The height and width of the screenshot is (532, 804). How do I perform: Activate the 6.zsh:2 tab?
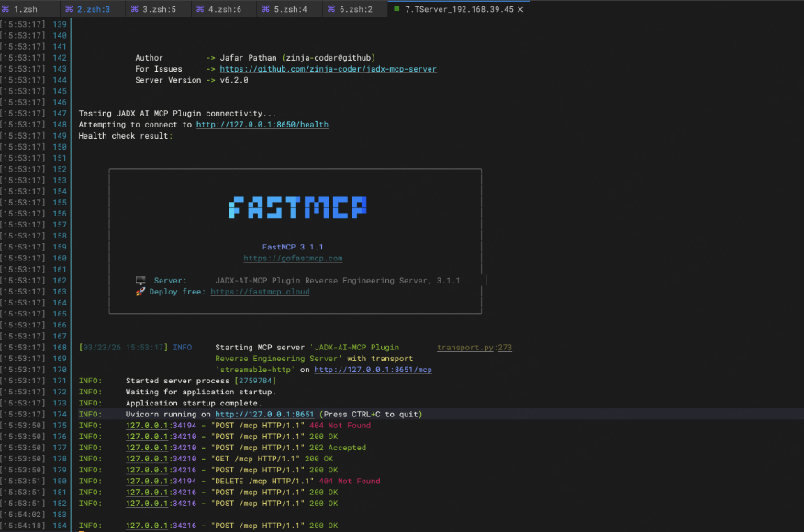pos(356,9)
